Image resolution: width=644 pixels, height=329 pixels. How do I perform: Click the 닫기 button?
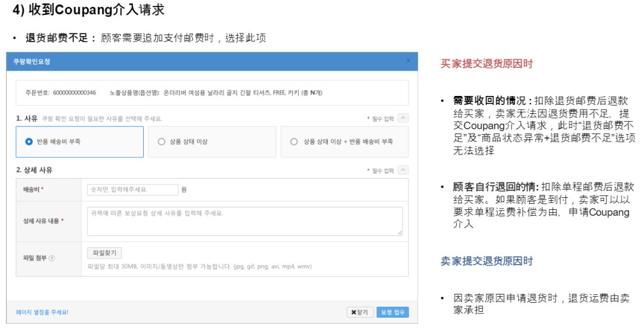click(360, 312)
